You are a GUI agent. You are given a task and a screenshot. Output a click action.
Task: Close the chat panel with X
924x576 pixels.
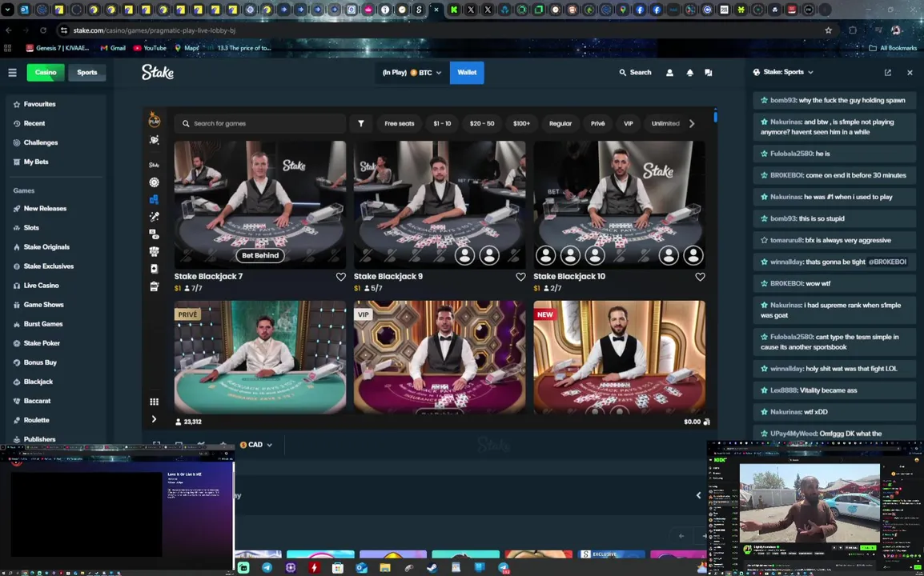tap(910, 73)
